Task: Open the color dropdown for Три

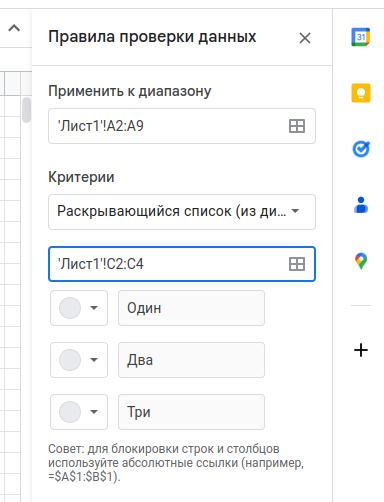Action: 79,412
